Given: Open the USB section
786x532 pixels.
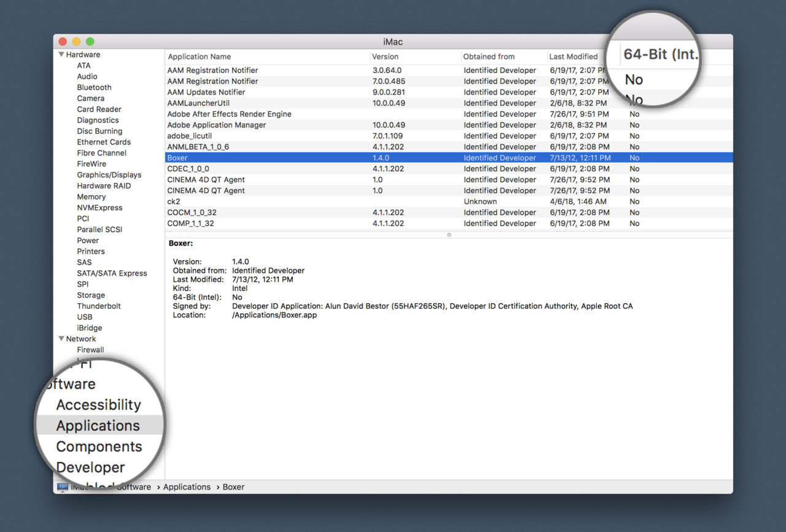Looking at the screenshot, I should click(x=85, y=317).
